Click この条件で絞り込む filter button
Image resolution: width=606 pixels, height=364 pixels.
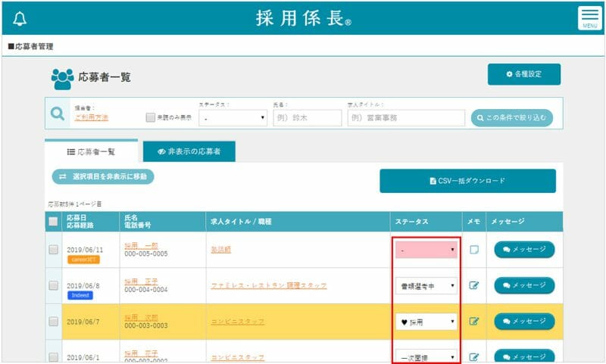512,118
